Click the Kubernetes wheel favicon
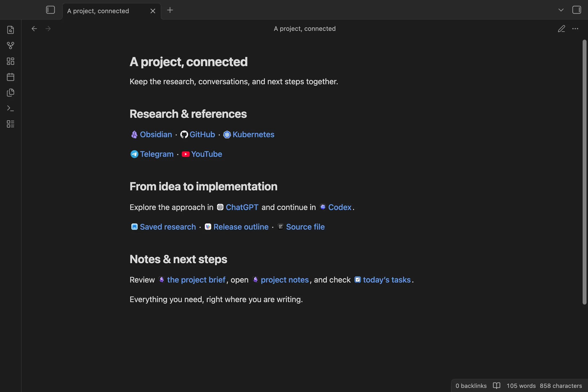 pyautogui.click(x=227, y=134)
